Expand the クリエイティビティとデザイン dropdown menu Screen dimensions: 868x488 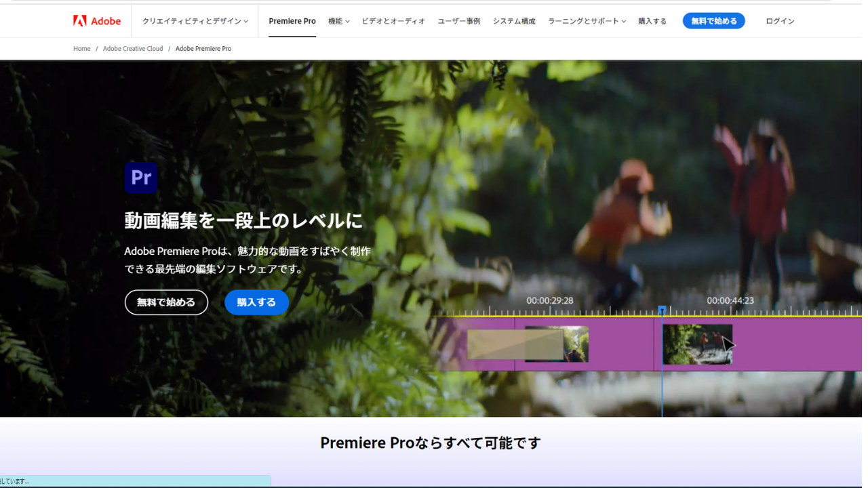(x=195, y=21)
